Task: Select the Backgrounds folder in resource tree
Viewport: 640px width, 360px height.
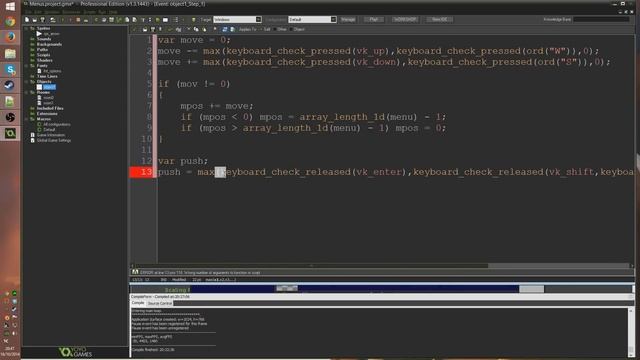Action: [49, 44]
